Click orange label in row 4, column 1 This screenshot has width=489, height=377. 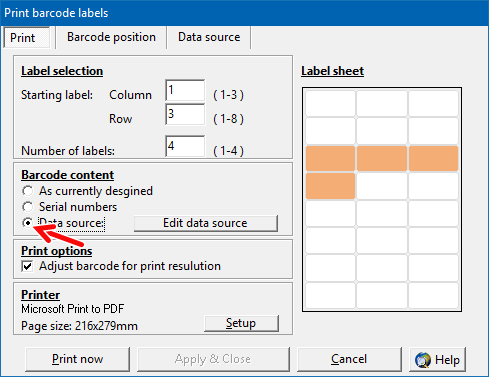(x=330, y=186)
